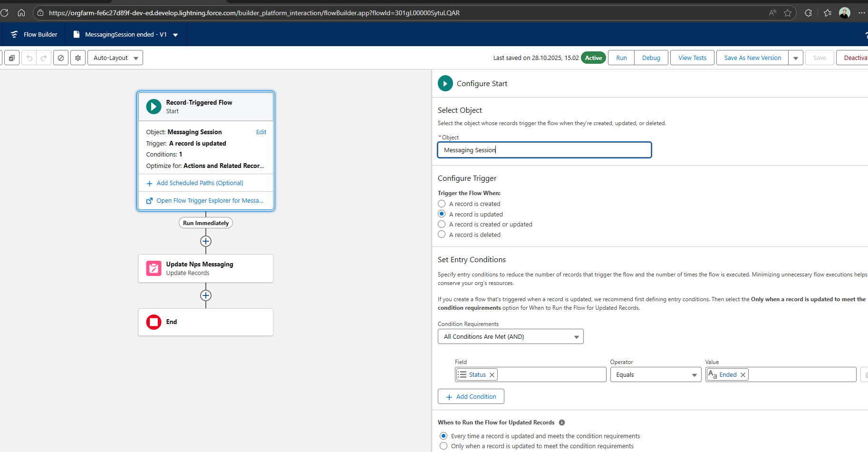Click 'Add Scheduled Paths (Optional)' link
The width and height of the screenshot is (868, 452).
200,183
